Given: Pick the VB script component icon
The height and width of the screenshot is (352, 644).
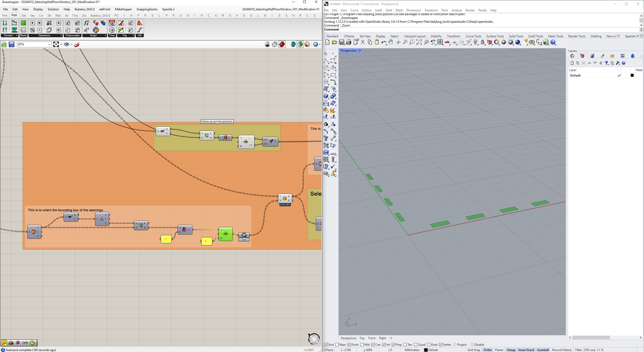Looking at the screenshot, I should pos(103,23).
